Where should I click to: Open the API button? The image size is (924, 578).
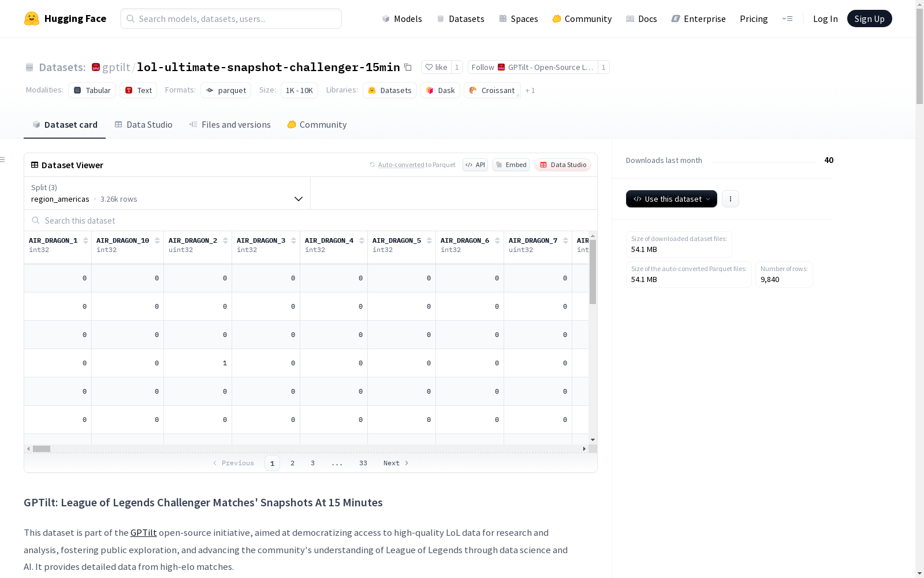[x=475, y=165]
